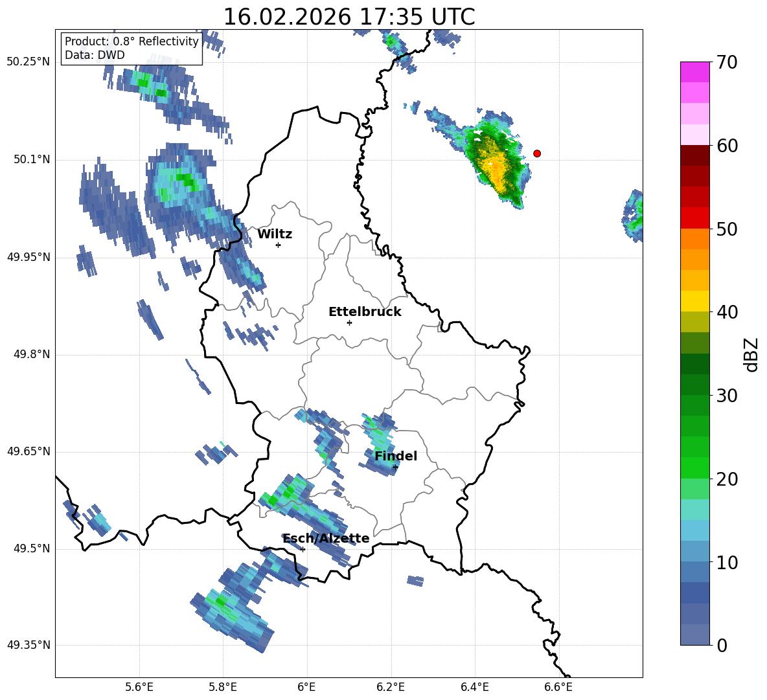Click the Wiltz station cross marker
Screen dimensions: 767x700
point(279,245)
